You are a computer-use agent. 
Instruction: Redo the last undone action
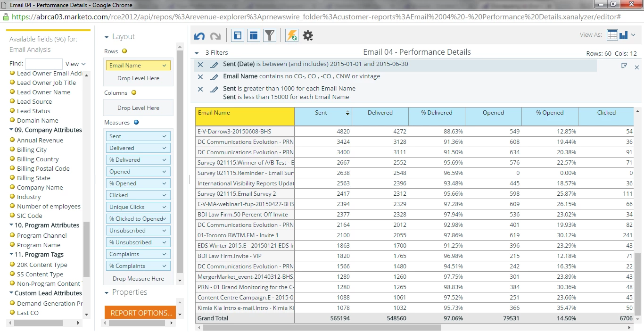(x=215, y=36)
